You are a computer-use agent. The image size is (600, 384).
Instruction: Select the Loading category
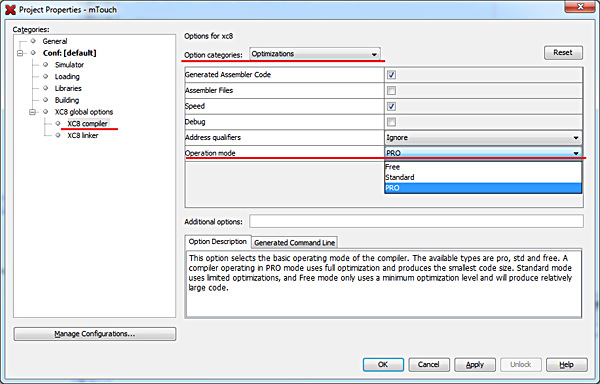point(67,76)
